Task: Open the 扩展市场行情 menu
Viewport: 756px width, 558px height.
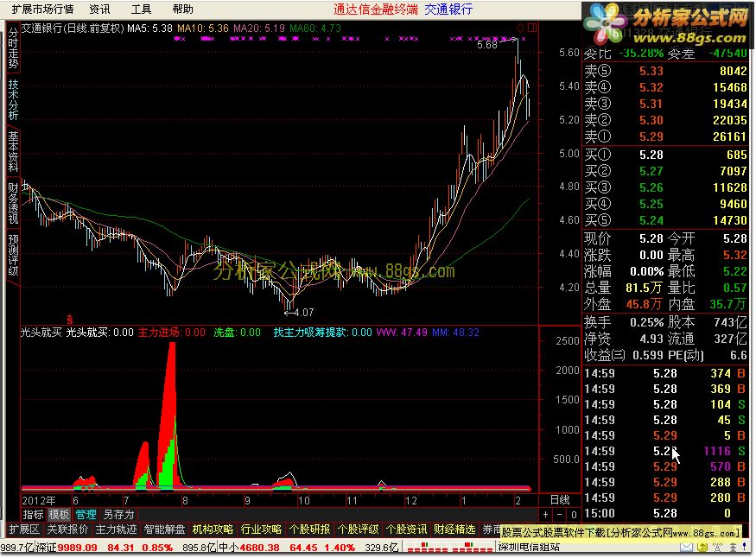Action: (42, 9)
